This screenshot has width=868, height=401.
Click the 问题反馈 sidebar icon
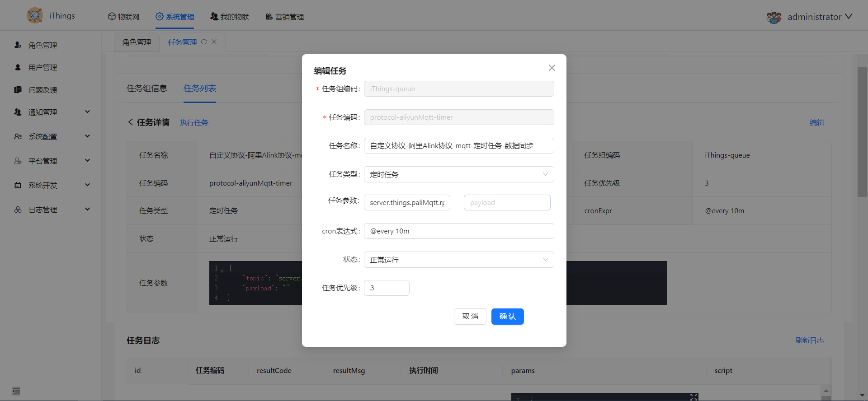[18, 89]
